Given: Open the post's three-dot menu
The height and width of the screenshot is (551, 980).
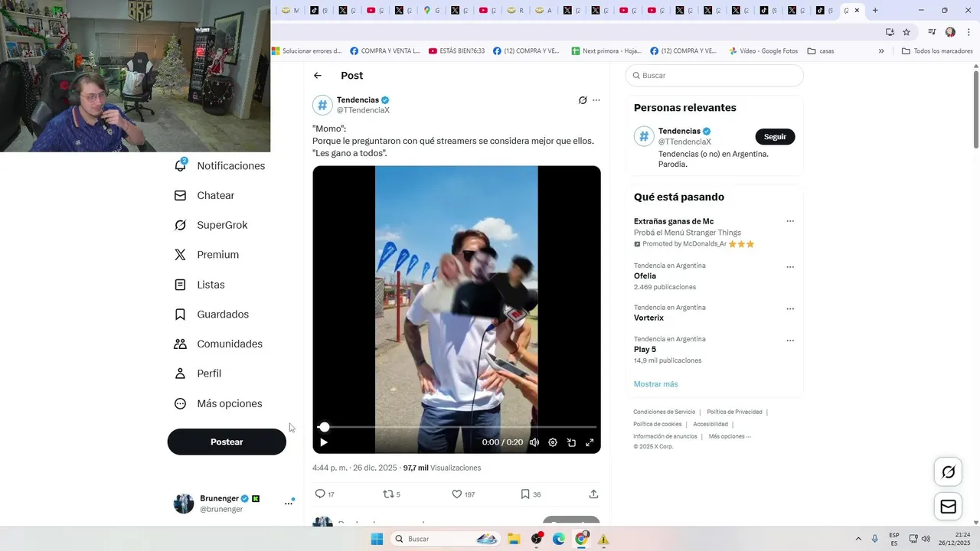Looking at the screenshot, I should pos(596,100).
